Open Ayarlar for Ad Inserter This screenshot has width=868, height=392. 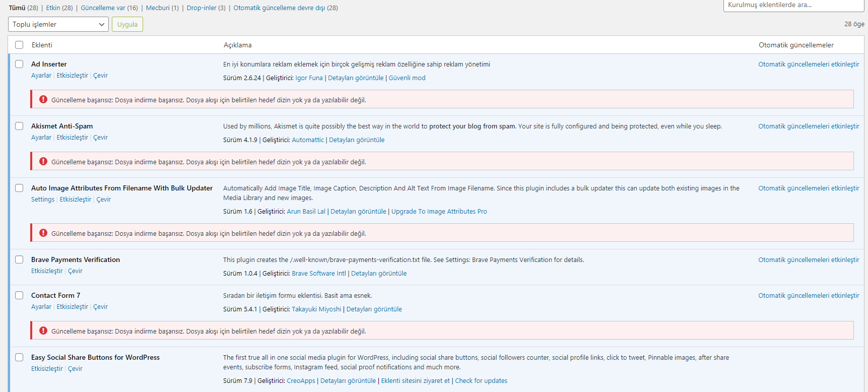pyautogui.click(x=41, y=76)
